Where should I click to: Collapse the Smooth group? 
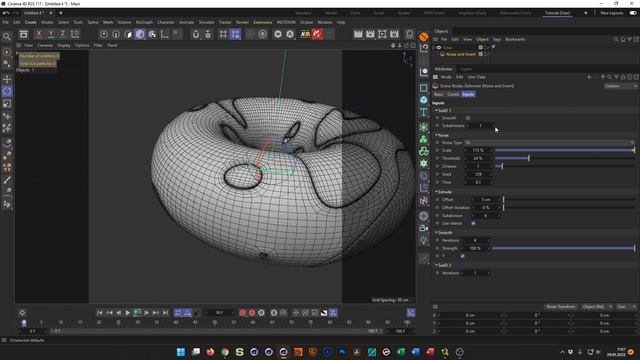[444, 232]
